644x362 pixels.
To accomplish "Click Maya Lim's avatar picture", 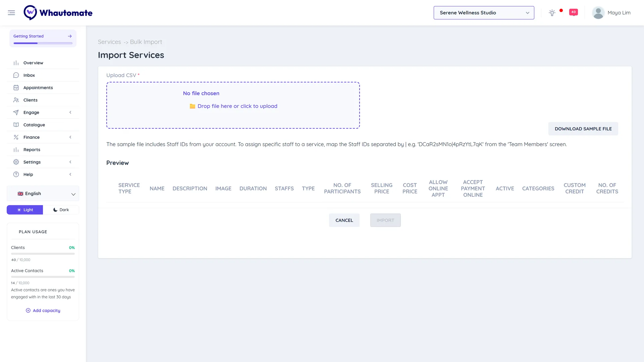I will point(598,13).
